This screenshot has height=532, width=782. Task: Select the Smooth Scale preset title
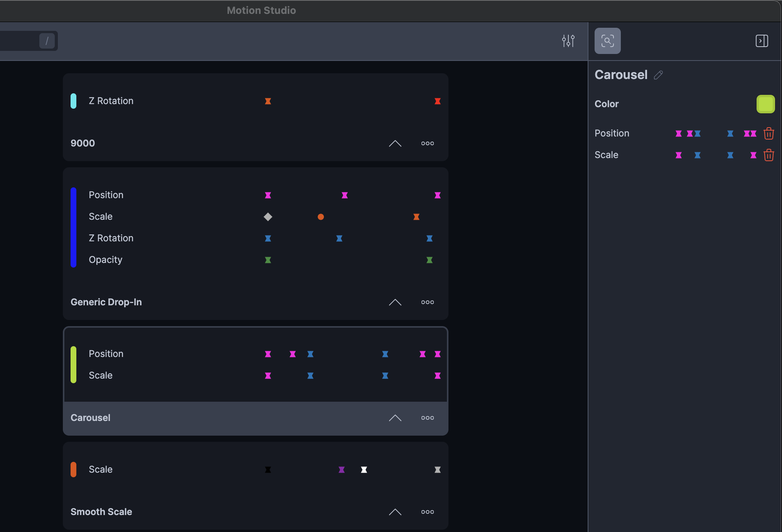(x=101, y=512)
